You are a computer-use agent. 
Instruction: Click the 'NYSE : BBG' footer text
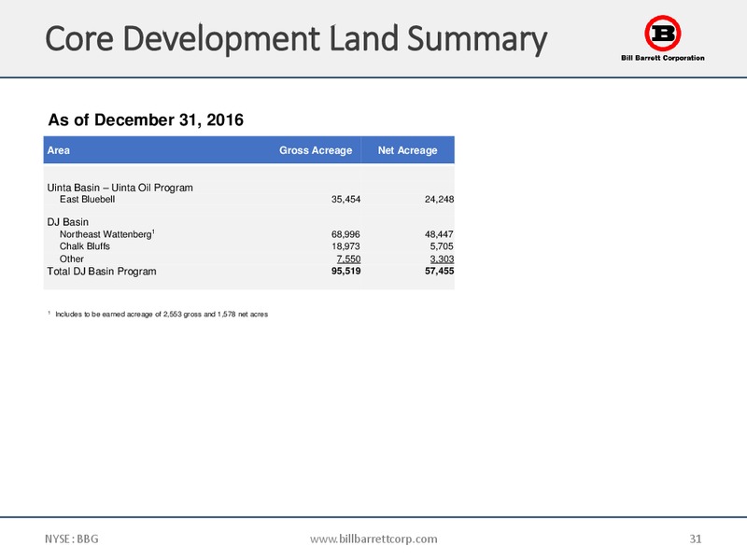(72, 539)
